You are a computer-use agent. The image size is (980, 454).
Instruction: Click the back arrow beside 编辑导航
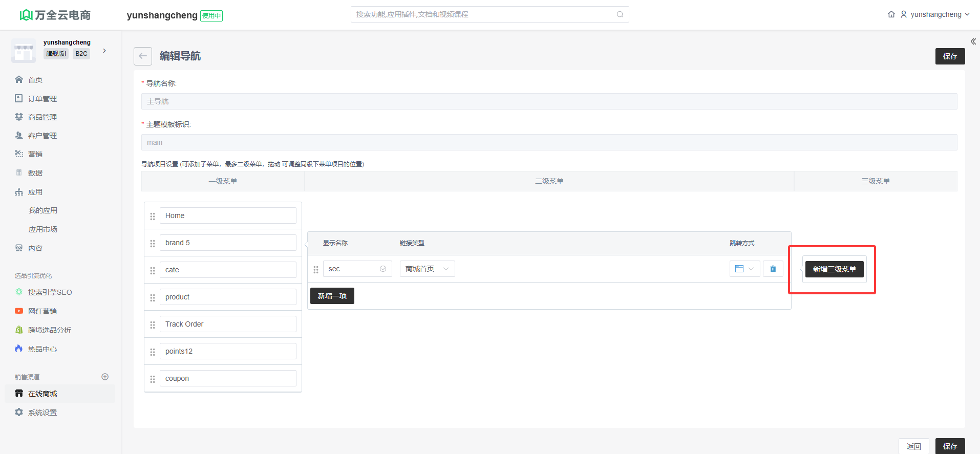[142, 56]
